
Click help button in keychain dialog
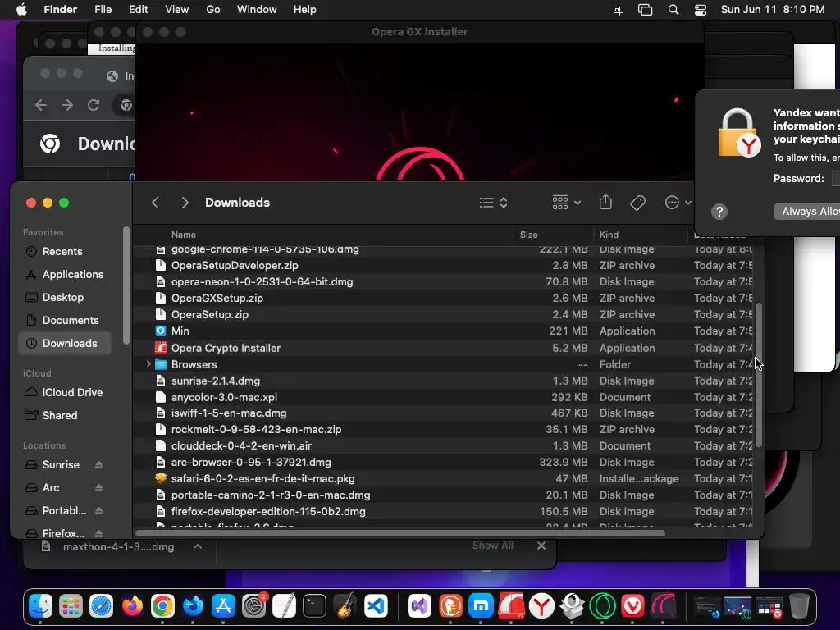pos(719,212)
